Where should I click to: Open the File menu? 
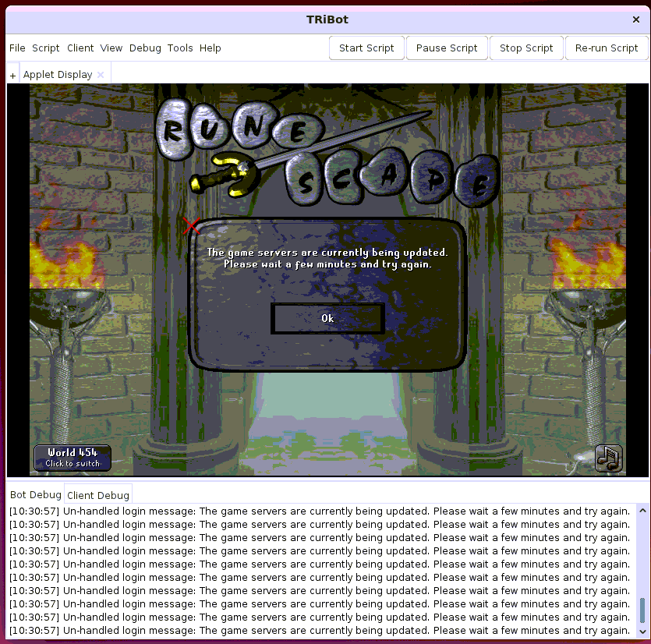[x=17, y=48]
